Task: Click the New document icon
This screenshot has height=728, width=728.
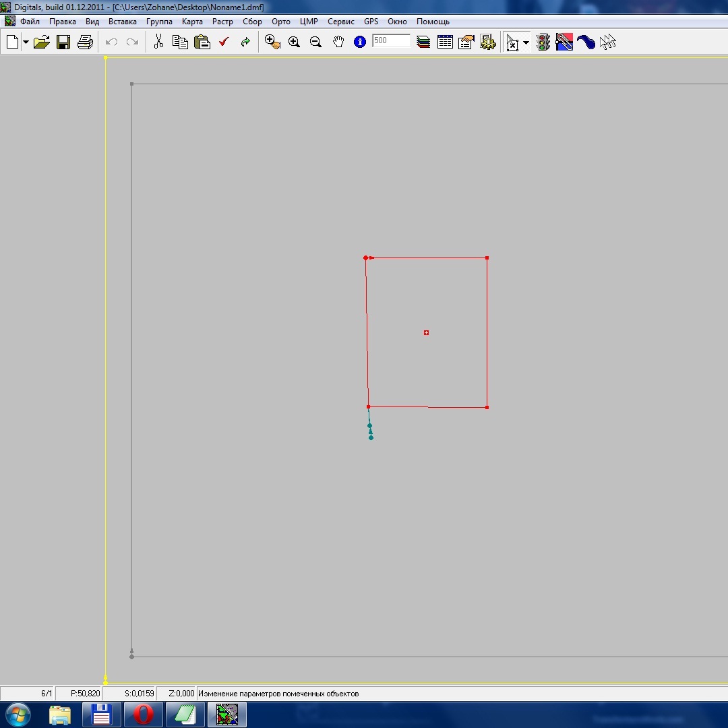Action: tap(13, 42)
